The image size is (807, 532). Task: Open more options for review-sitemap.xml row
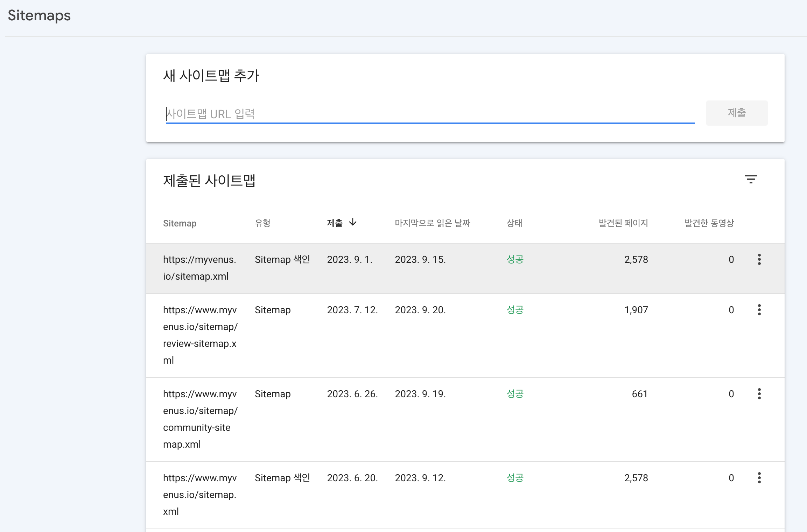759,310
